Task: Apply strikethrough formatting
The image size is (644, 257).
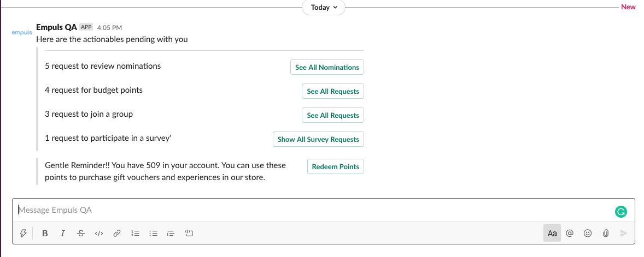Action: tap(81, 233)
